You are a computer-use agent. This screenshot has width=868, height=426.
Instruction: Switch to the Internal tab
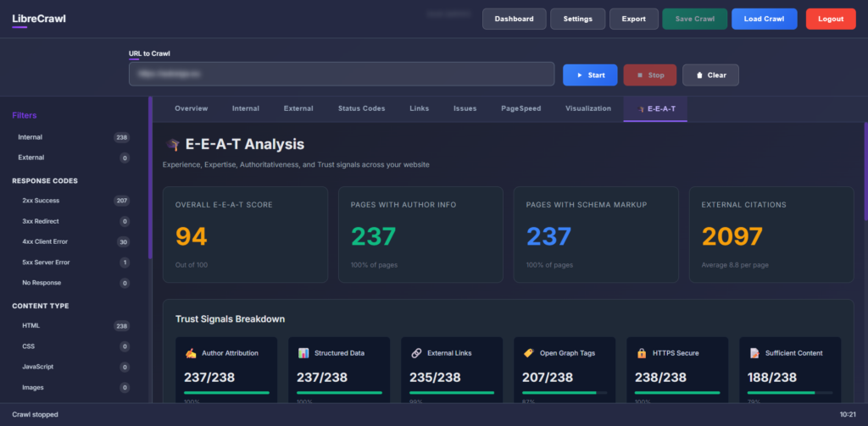click(246, 108)
